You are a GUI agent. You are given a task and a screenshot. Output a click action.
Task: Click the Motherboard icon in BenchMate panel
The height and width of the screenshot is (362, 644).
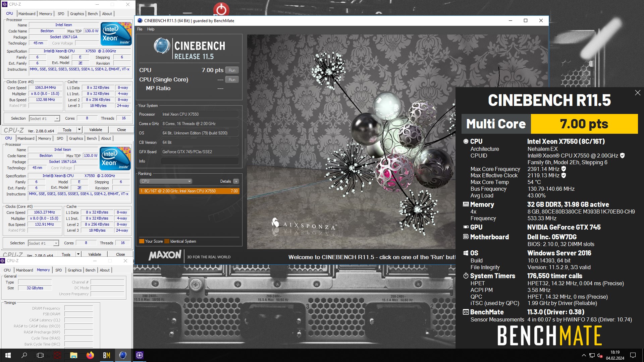466,237
